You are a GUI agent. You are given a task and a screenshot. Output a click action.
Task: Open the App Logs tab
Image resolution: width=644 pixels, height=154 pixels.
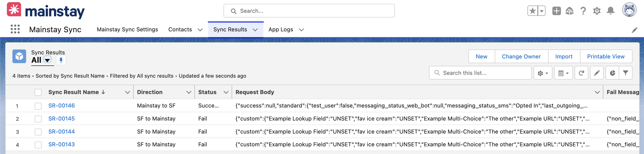coord(280,29)
